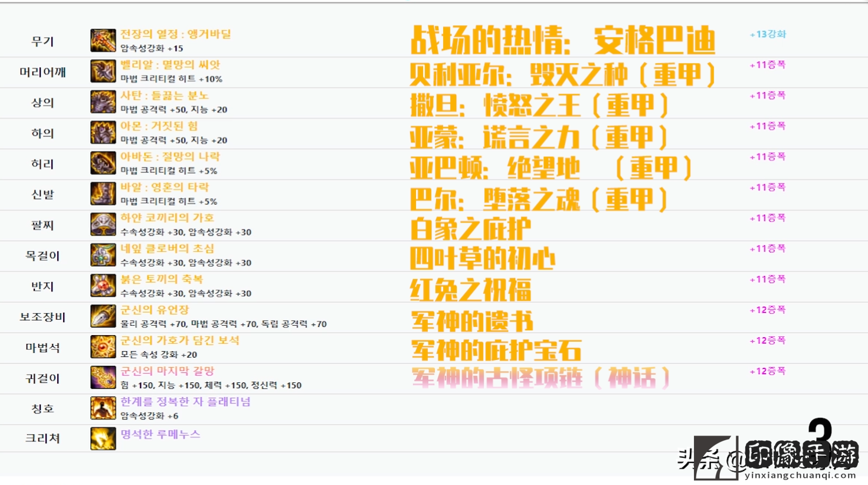This screenshot has width=868, height=485.
Task: Select the 하의 slot label
Action: click(42, 134)
